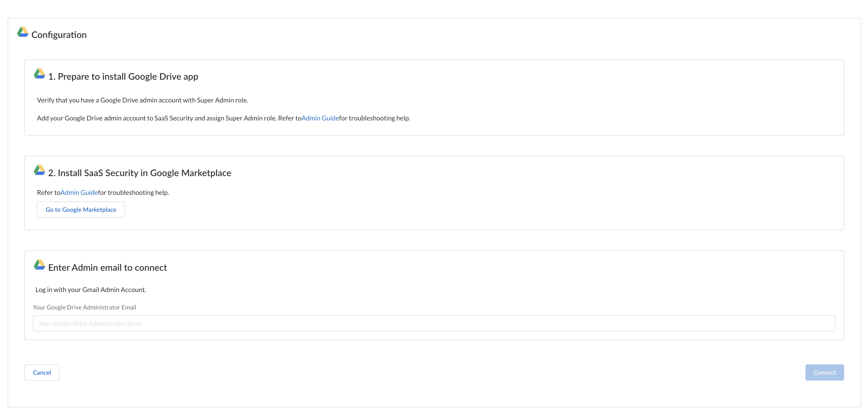
Task: Click the 'Verify that you have a Google Drive admin' sentence
Action: (142, 100)
